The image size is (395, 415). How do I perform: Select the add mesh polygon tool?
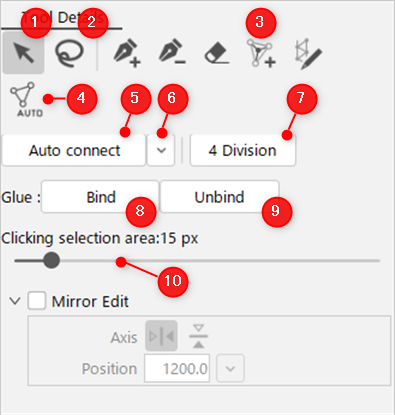[261, 53]
